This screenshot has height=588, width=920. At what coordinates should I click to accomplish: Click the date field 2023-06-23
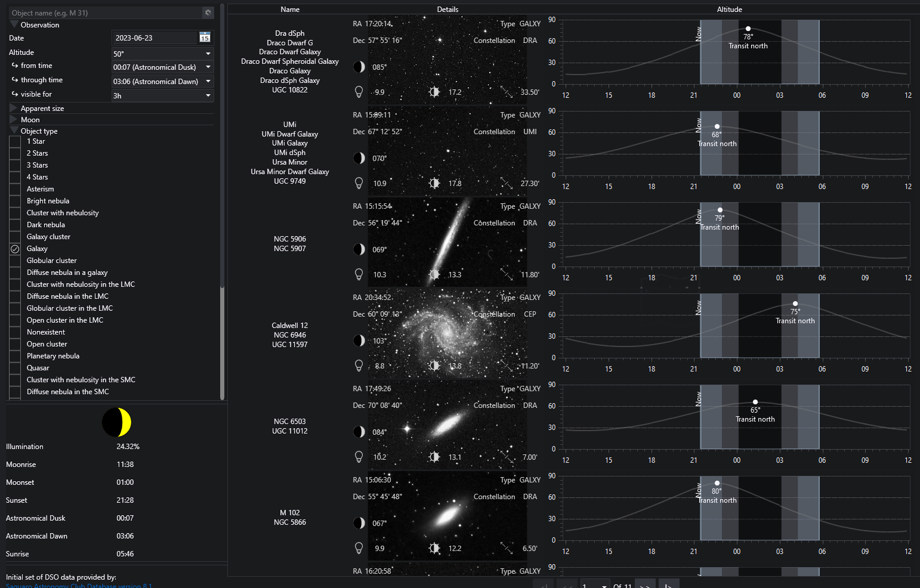click(154, 38)
